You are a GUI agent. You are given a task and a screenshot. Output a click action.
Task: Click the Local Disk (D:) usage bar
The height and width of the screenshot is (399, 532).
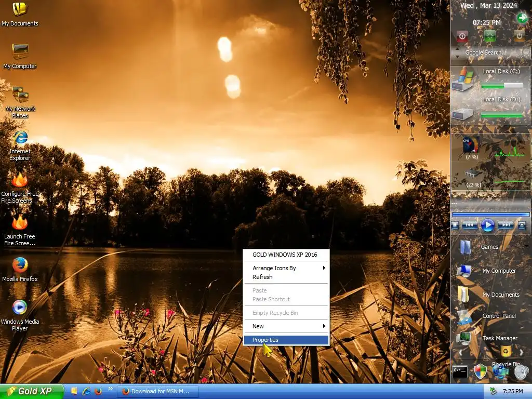pos(502,115)
